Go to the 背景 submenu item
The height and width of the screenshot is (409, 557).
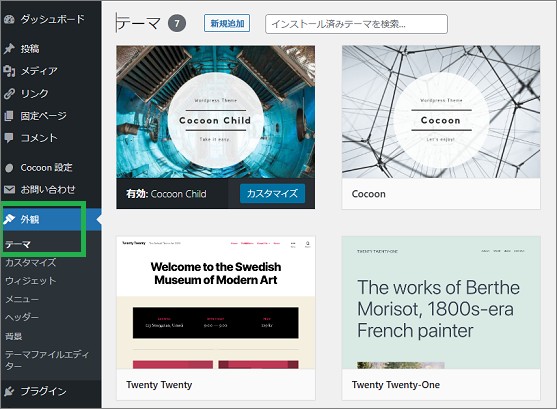click(14, 336)
